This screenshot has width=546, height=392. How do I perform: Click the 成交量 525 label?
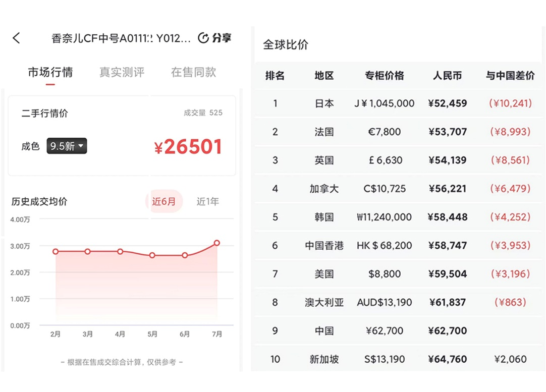(x=203, y=113)
